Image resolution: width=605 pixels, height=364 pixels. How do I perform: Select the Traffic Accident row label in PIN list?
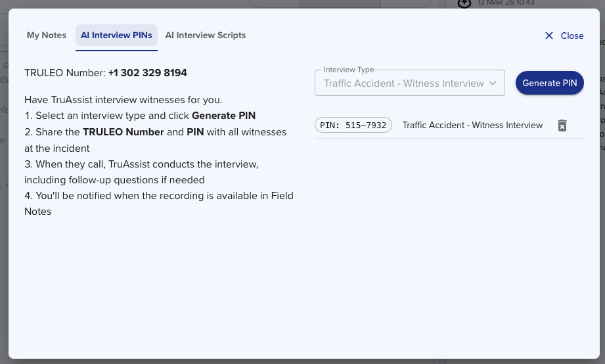click(x=472, y=125)
